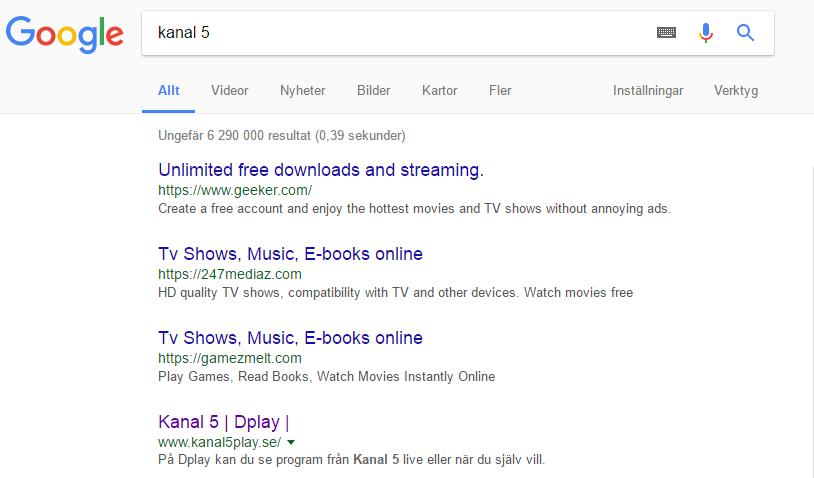
Task: Open 'Tv Shows, Music, E-books online' from 247mediaz
Action: click(x=290, y=254)
